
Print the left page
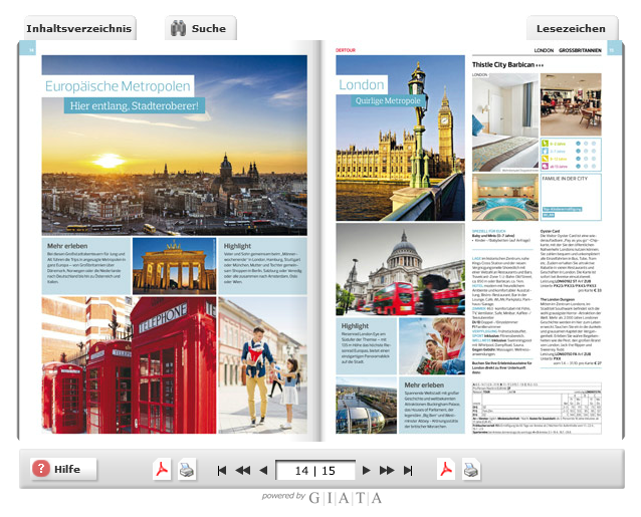pos(187,470)
